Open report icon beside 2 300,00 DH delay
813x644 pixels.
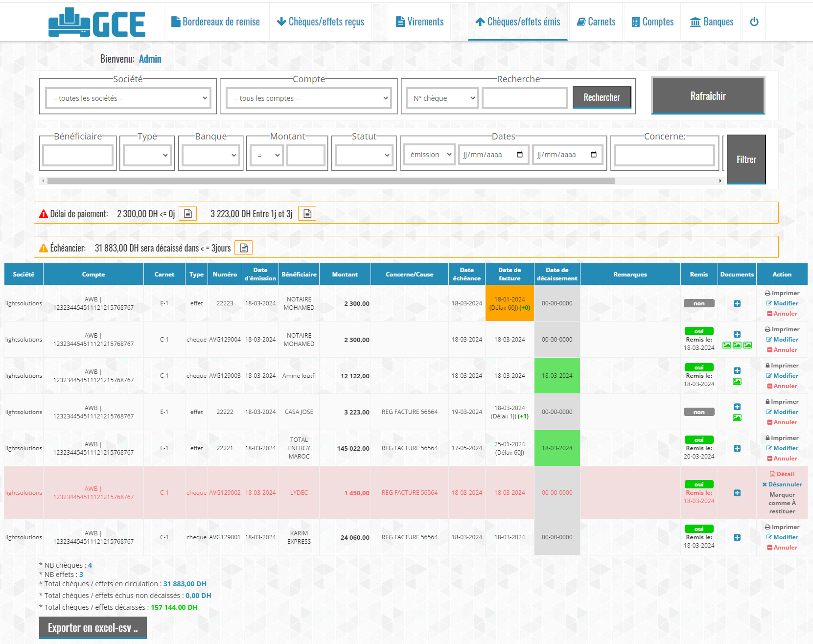click(x=187, y=214)
